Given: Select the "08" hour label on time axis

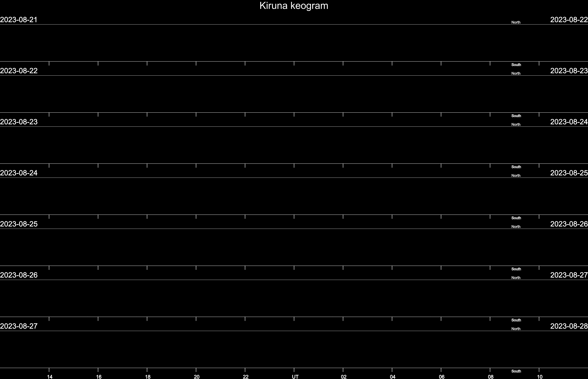Looking at the screenshot, I should coord(491,377).
